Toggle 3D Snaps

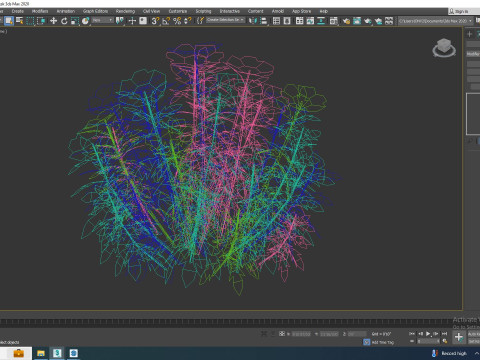point(155,21)
